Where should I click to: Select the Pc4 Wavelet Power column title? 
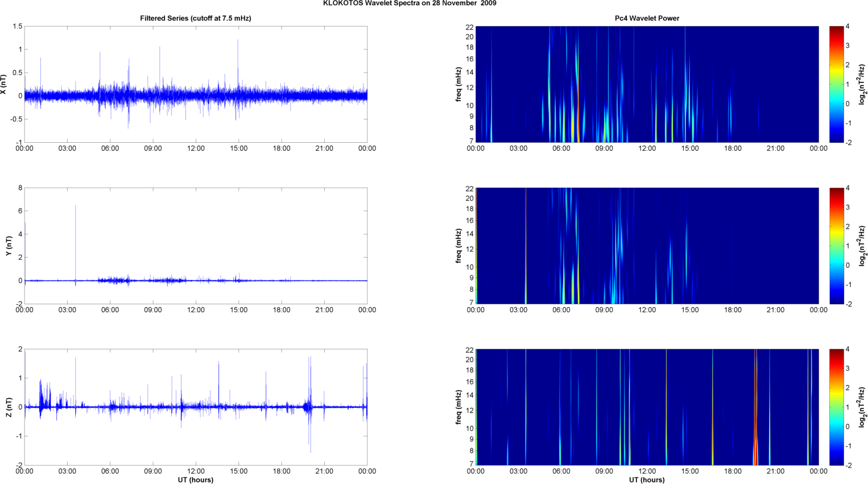coord(647,18)
